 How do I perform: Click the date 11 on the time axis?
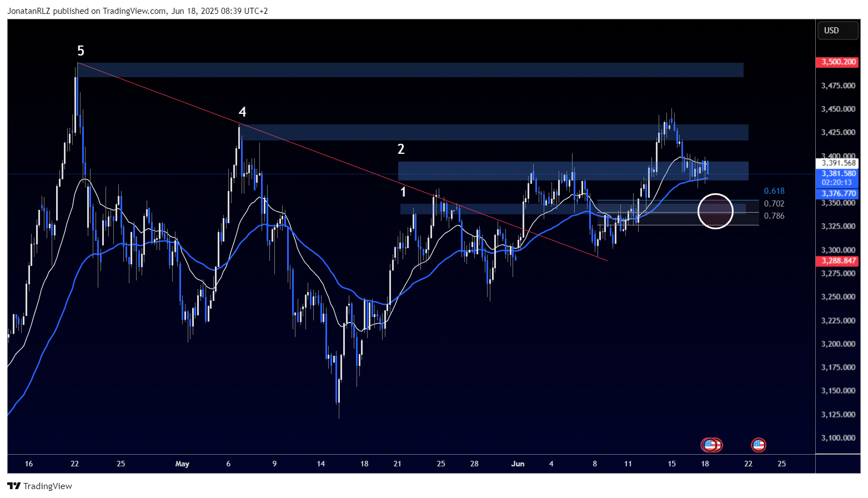point(628,464)
